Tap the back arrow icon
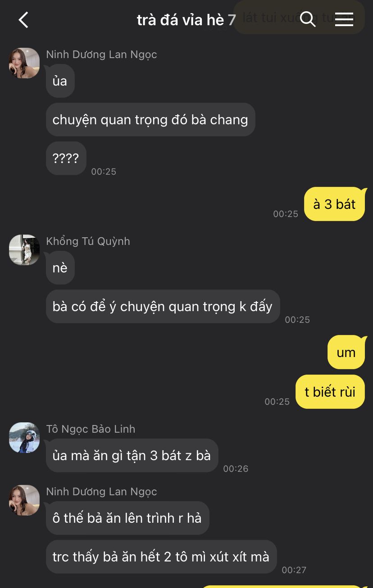This screenshot has height=588, width=373. coord(23,20)
